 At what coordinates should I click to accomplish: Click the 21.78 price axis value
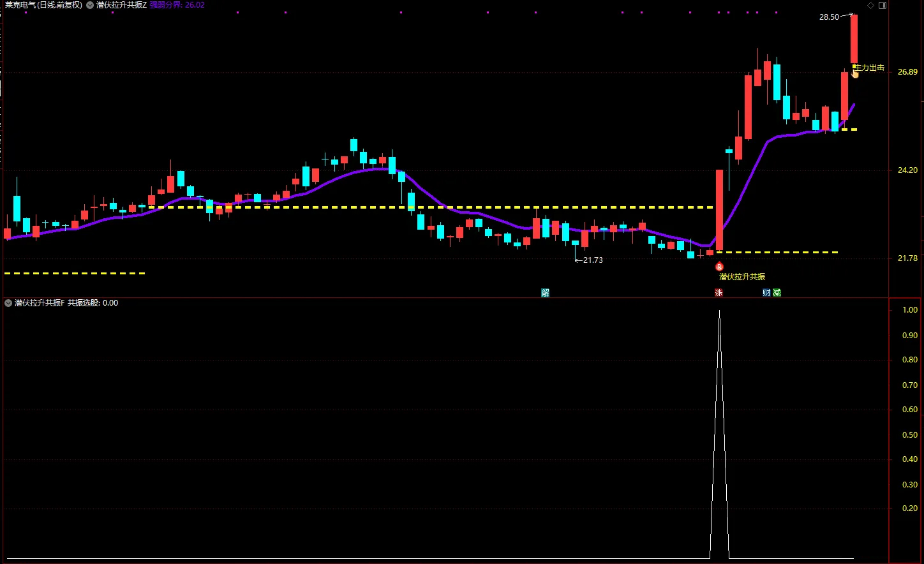coord(907,258)
